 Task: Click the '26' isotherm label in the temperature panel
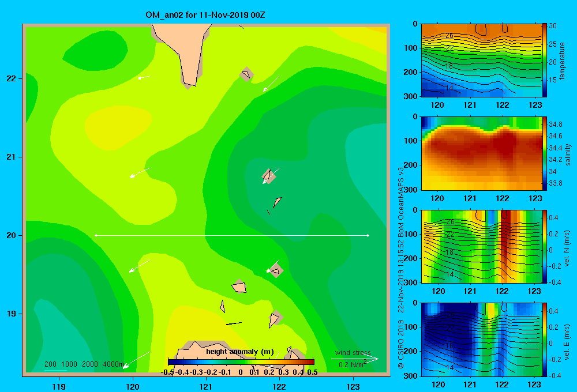pos(449,36)
